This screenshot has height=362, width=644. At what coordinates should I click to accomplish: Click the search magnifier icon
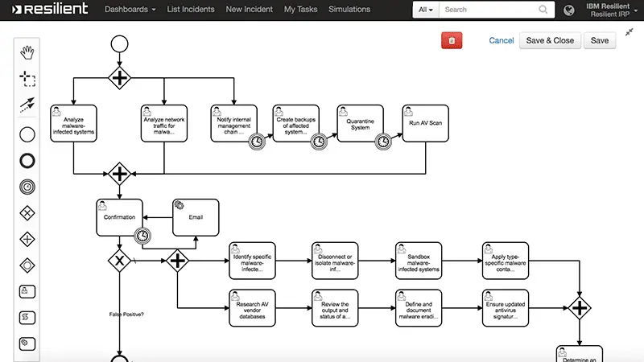543,10
